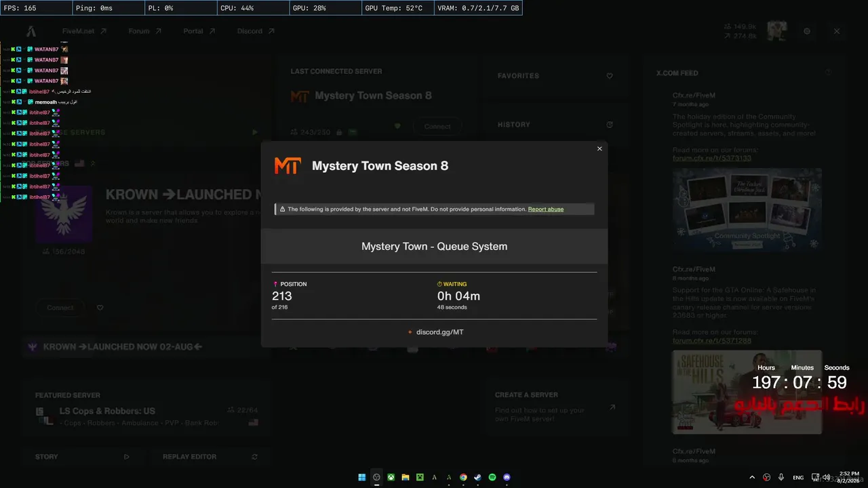Click the X.com feed info icon
This screenshot has width=868, height=488.
pyautogui.click(x=828, y=73)
